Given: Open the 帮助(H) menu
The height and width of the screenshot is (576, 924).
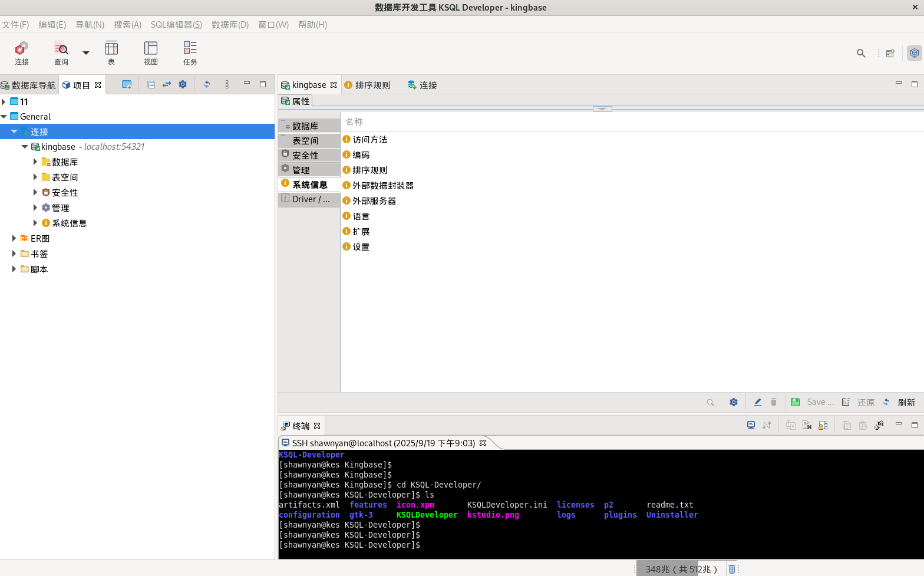Looking at the screenshot, I should click(312, 25).
